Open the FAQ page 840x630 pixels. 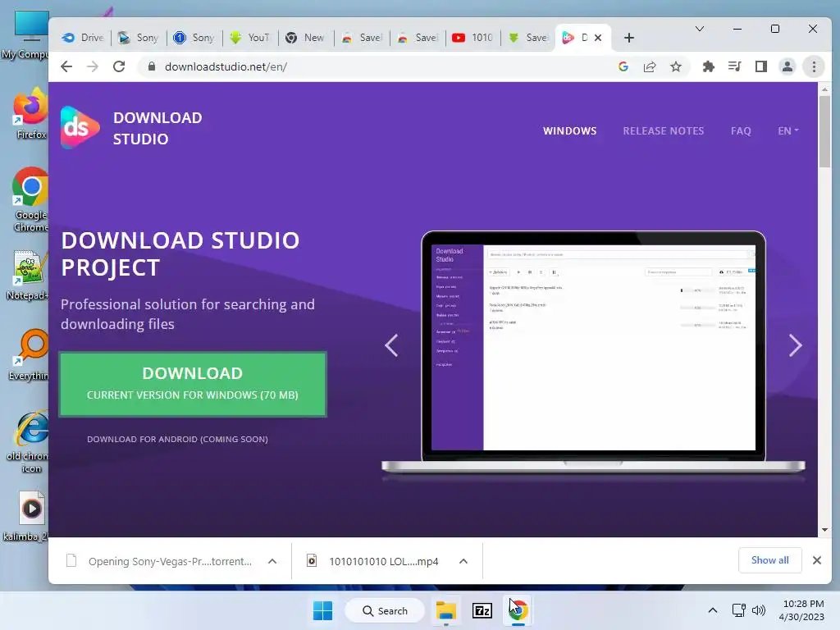[x=741, y=130]
